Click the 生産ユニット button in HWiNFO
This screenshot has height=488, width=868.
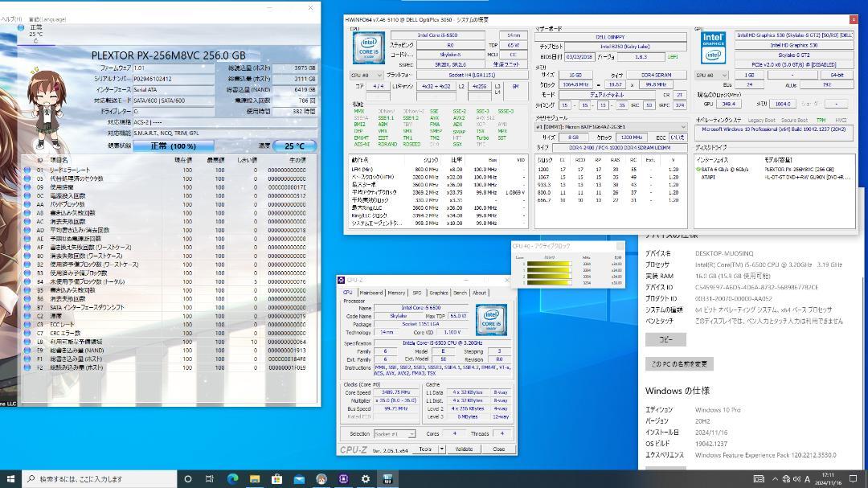point(506,64)
